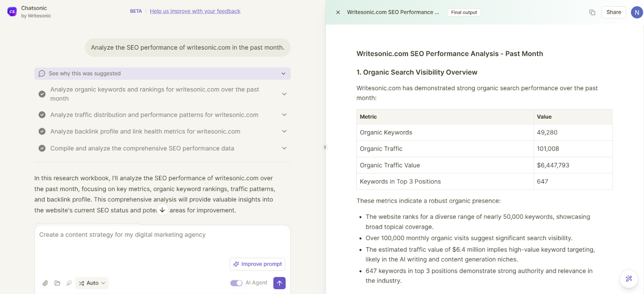Screen dimensions: 644x294
Task: Copy the report using the copy icon
Action: (x=592, y=12)
